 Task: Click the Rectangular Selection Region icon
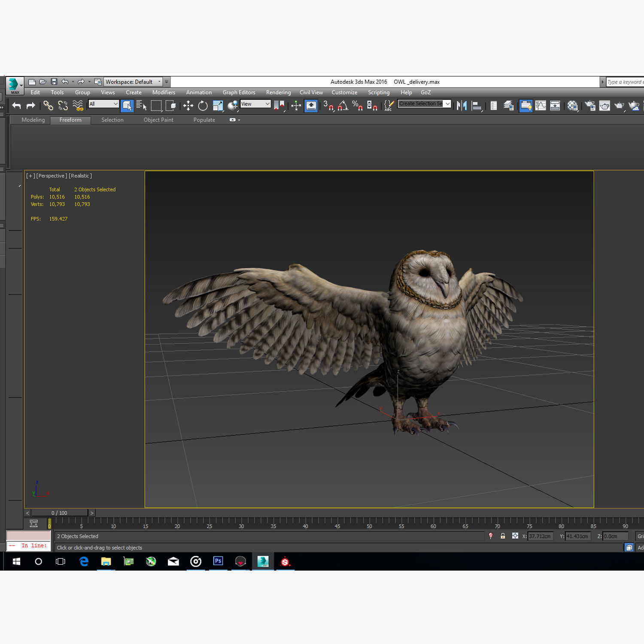(156, 106)
